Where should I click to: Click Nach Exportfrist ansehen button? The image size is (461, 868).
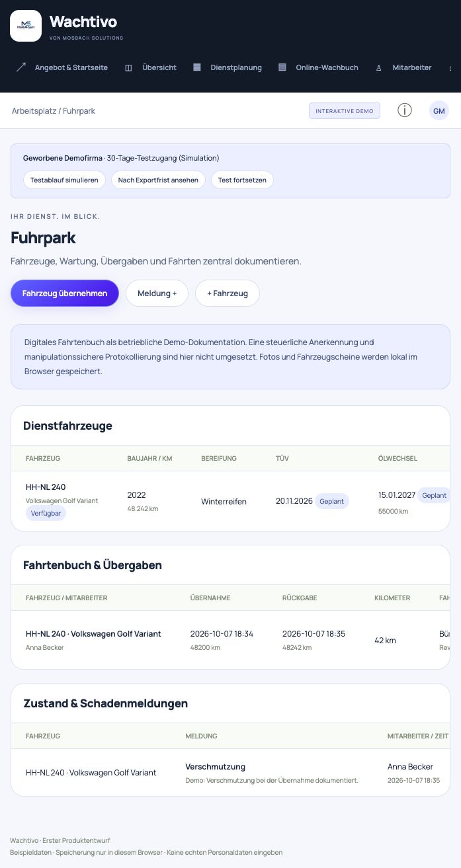pyautogui.click(x=158, y=180)
